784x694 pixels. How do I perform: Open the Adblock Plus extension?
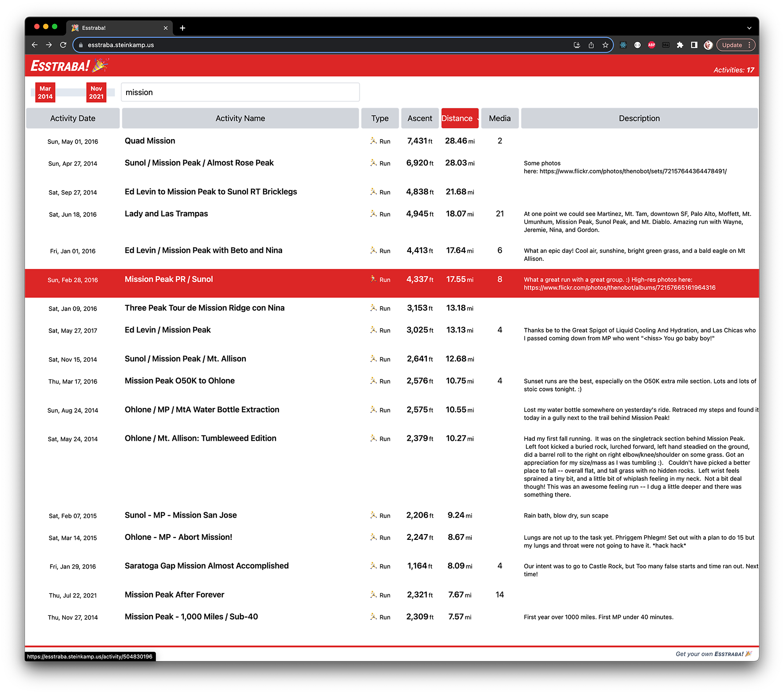[652, 45]
